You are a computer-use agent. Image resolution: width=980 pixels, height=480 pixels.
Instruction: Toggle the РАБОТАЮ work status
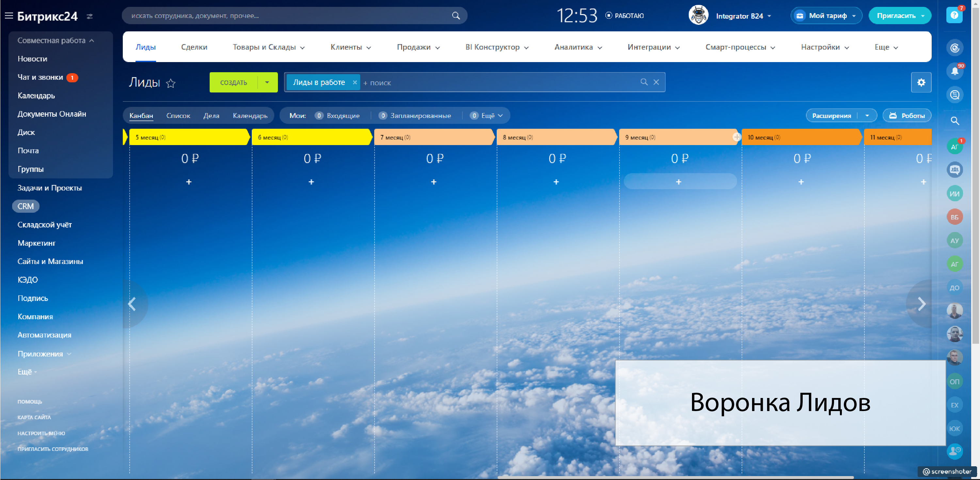coord(624,16)
